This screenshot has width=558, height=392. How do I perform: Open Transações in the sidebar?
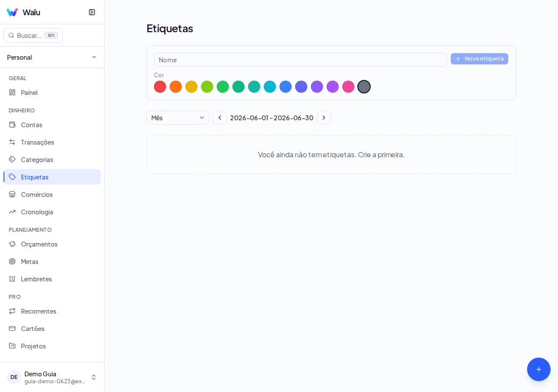click(x=52, y=142)
